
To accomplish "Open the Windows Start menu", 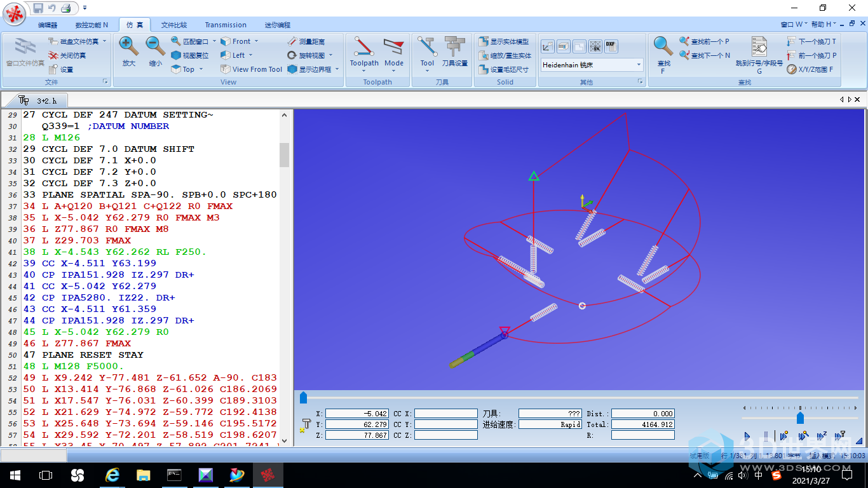I will click(15, 475).
